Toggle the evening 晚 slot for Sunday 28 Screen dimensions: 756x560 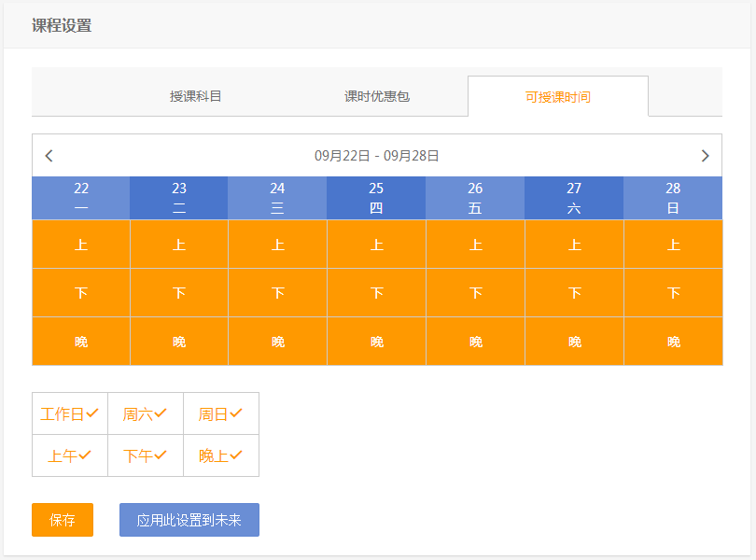point(673,342)
